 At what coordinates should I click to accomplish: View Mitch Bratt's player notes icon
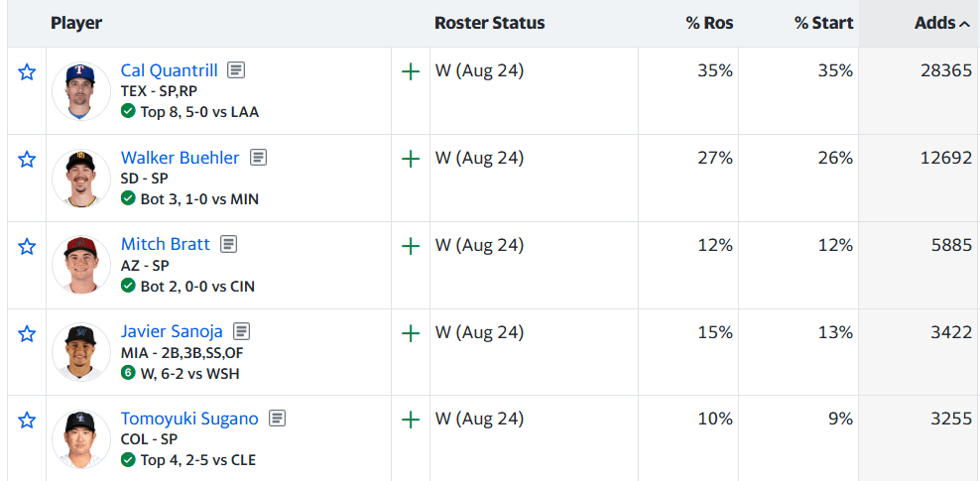point(229,244)
